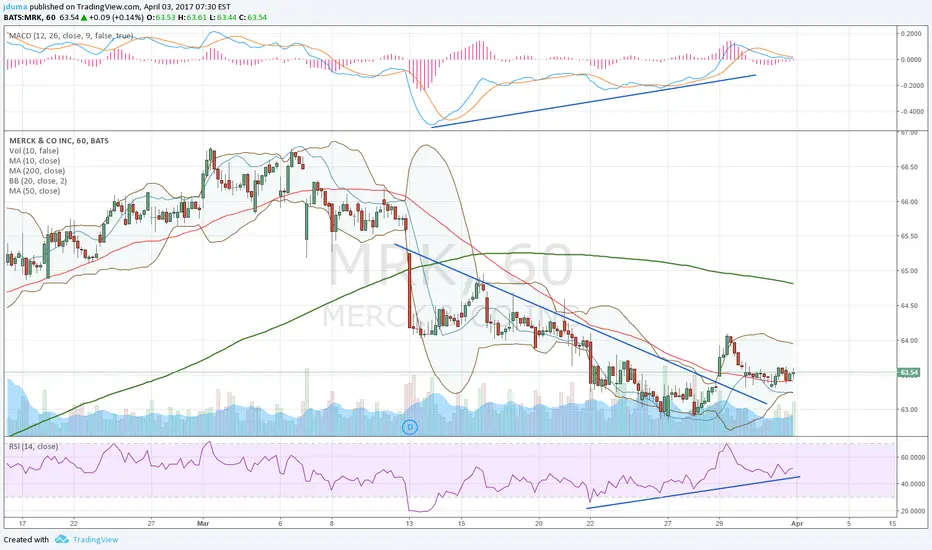
Task: Click the Created with footer text
Action: point(26,540)
